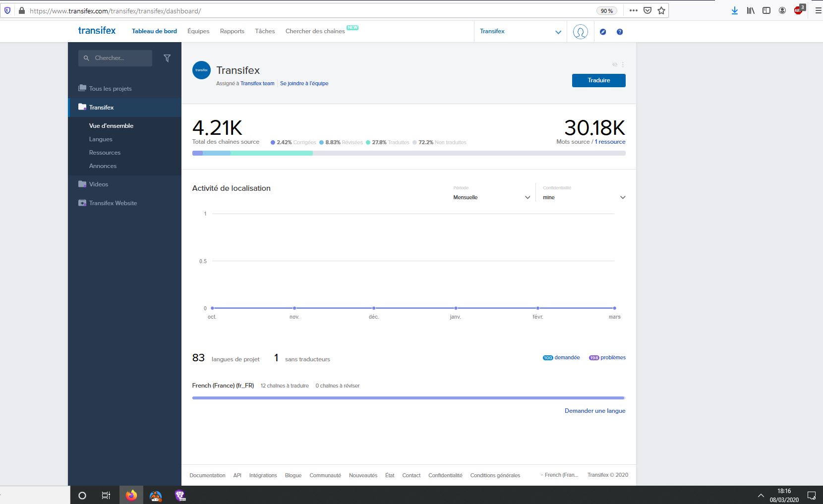
Task: Save page to Pocket icon
Action: coord(647,10)
